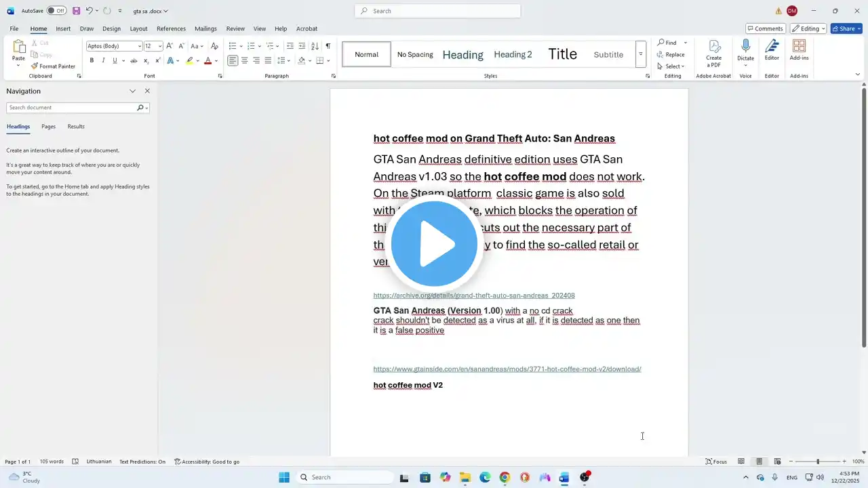Expand the underline style options
The height and width of the screenshot is (488, 868).
coord(123,60)
